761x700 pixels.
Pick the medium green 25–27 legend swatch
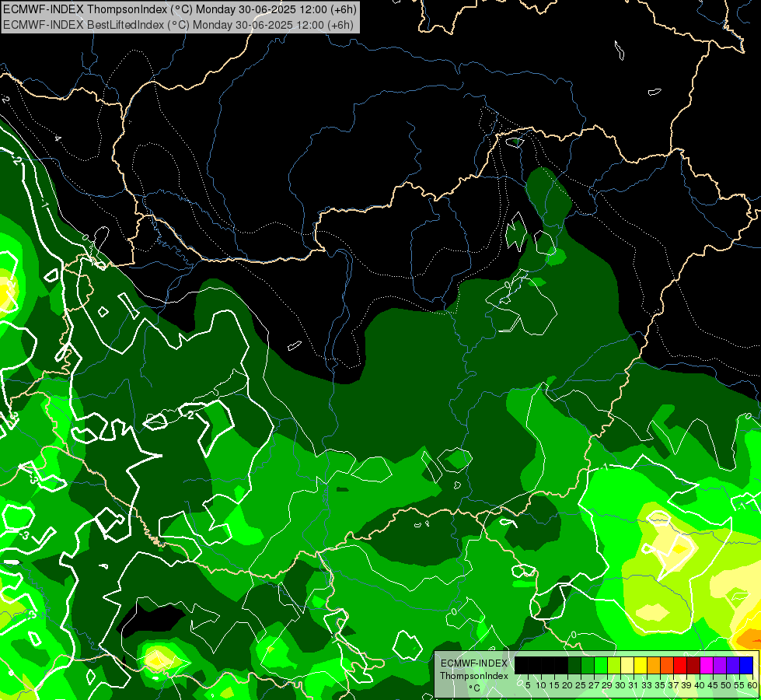pyautogui.click(x=588, y=665)
